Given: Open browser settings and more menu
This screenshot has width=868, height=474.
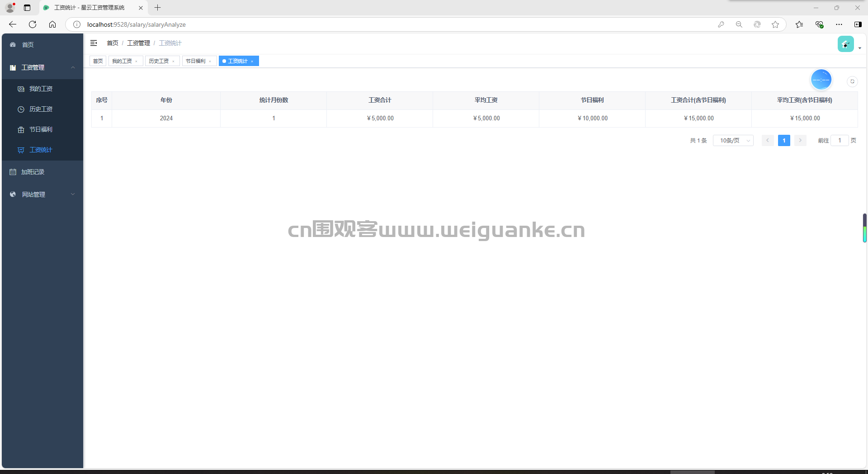Looking at the screenshot, I should [839, 24].
